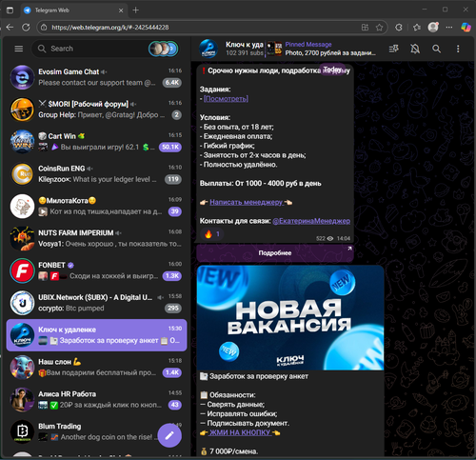Select the Ключ к удаленке chat row
The height and width of the screenshot is (460, 476).
point(96,335)
